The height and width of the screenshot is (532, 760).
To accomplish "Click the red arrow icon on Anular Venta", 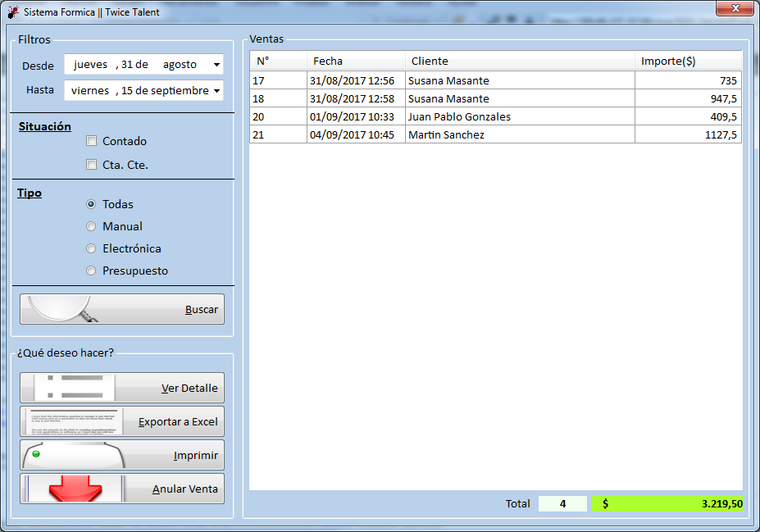I will pyautogui.click(x=75, y=489).
